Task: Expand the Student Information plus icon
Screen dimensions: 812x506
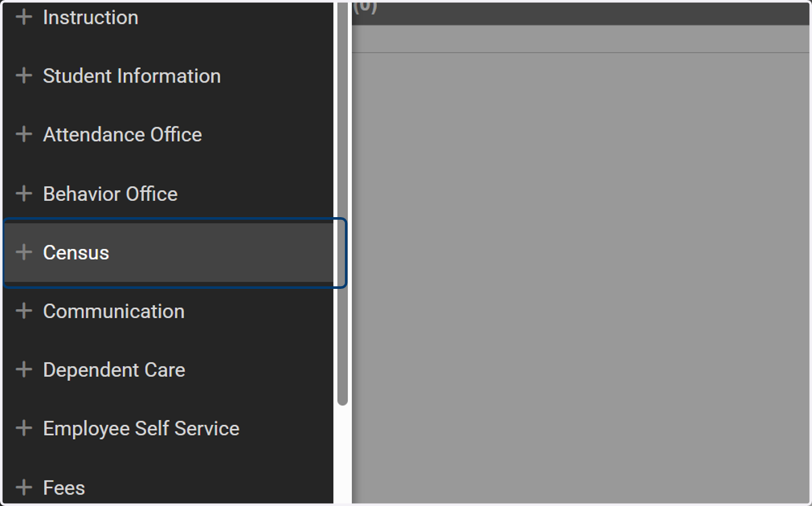Action: [x=24, y=76]
